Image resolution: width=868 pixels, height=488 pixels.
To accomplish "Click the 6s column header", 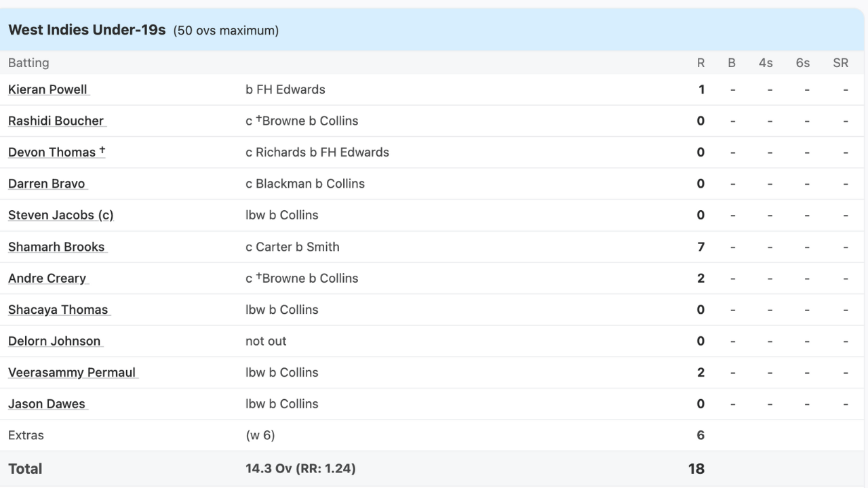I will 803,63.
